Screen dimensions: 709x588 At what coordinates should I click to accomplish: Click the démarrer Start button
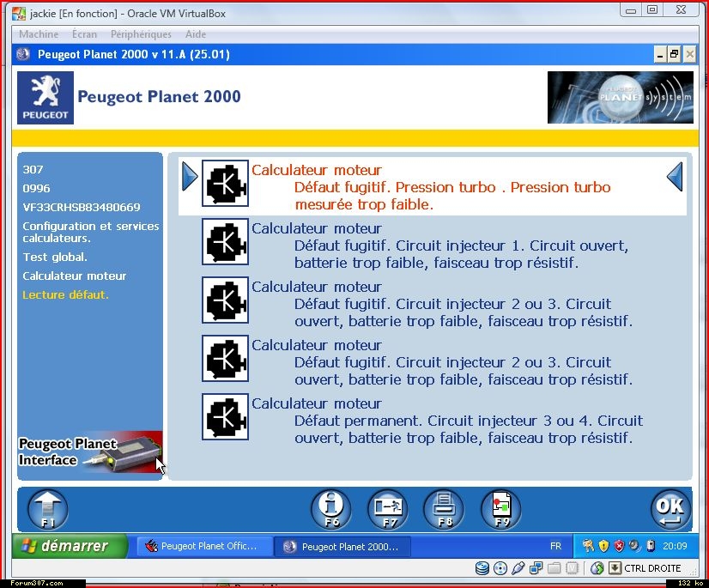point(69,546)
